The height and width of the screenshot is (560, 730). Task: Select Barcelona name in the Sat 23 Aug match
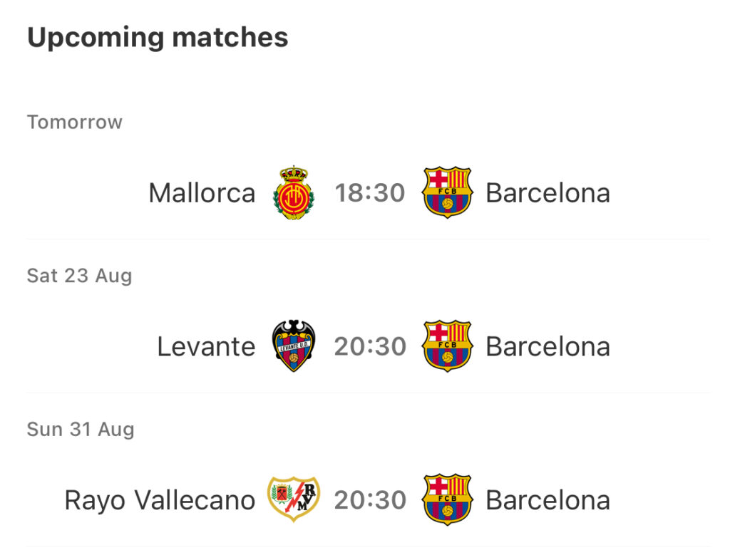coord(548,346)
